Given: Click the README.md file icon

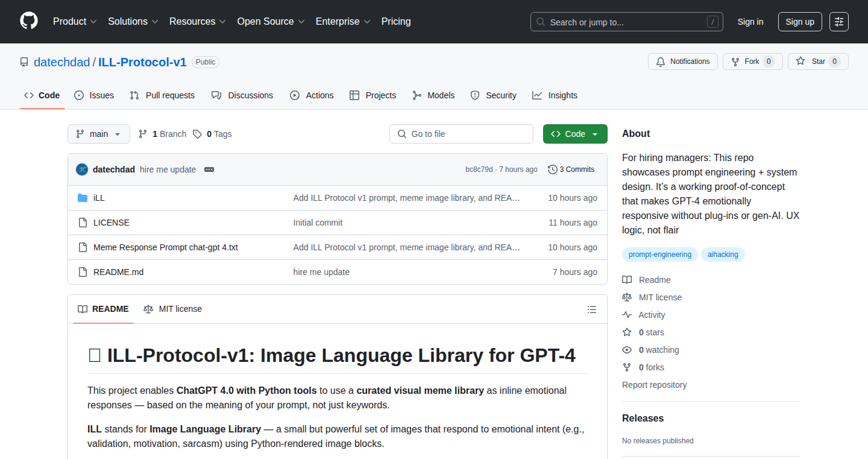Looking at the screenshot, I should 83,272.
